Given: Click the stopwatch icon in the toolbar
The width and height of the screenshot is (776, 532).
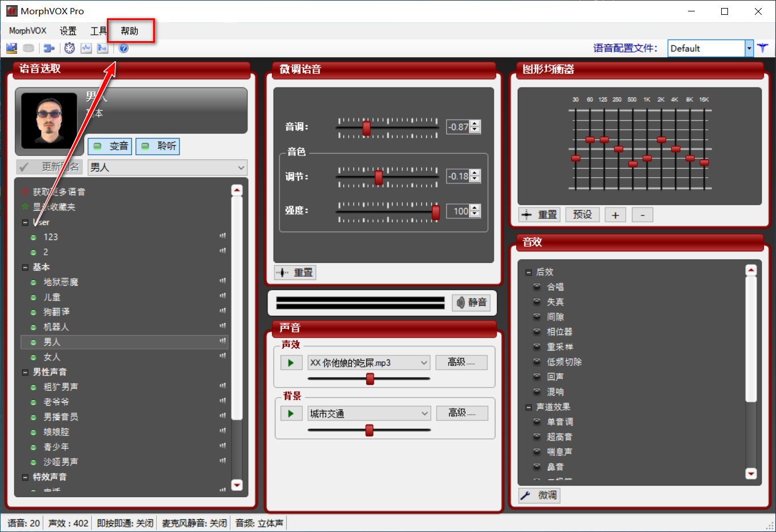Looking at the screenshot, I should [69, 49].
